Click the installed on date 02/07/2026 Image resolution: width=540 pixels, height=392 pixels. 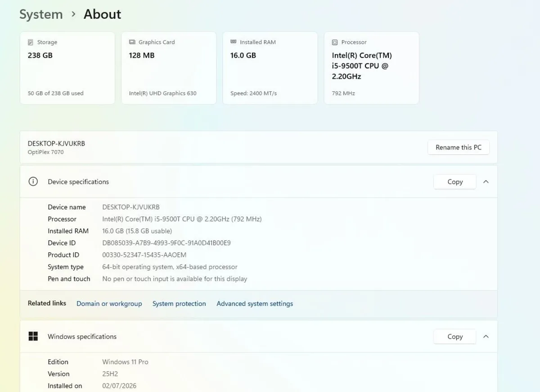(119, 386)
